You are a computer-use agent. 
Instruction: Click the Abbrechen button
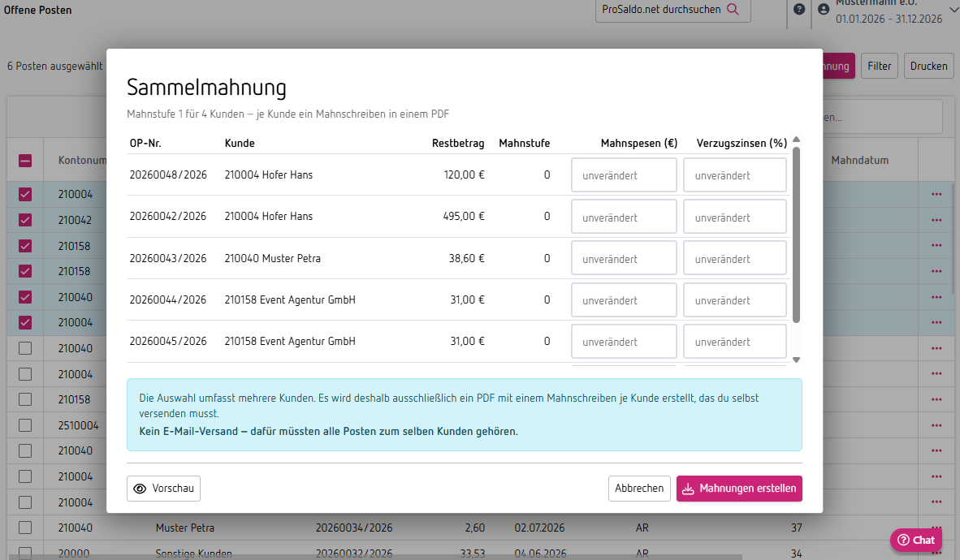(639, 489)
